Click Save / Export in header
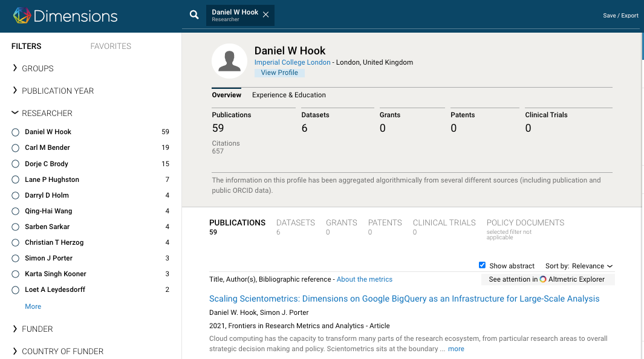Screen dimensions: 644x359 (x=620, y=16)
